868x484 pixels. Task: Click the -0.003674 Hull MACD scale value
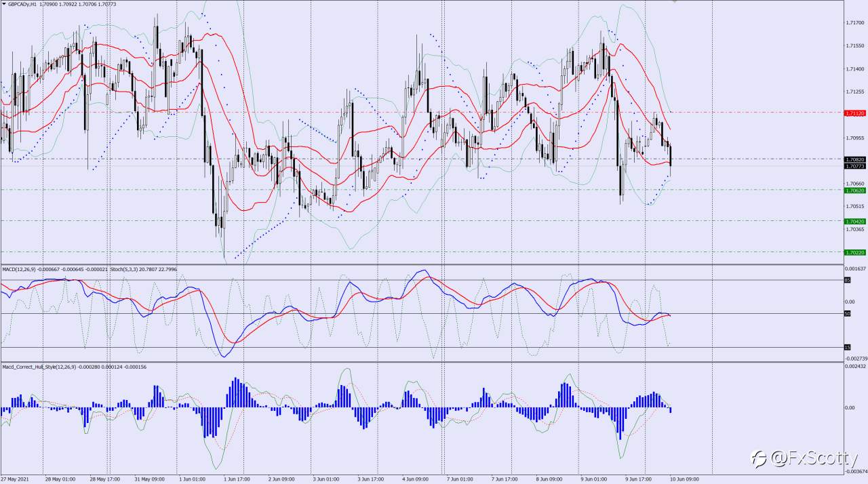(856, 471)
